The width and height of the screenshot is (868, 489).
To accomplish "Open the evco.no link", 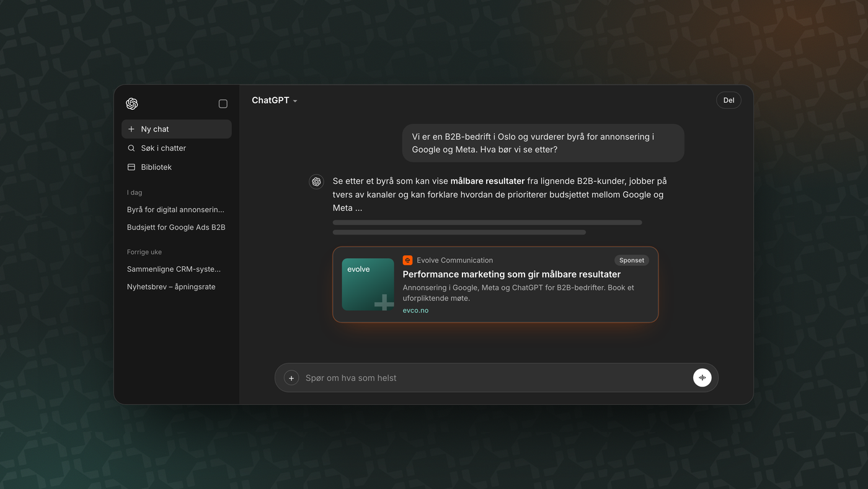I will (415, 310).
